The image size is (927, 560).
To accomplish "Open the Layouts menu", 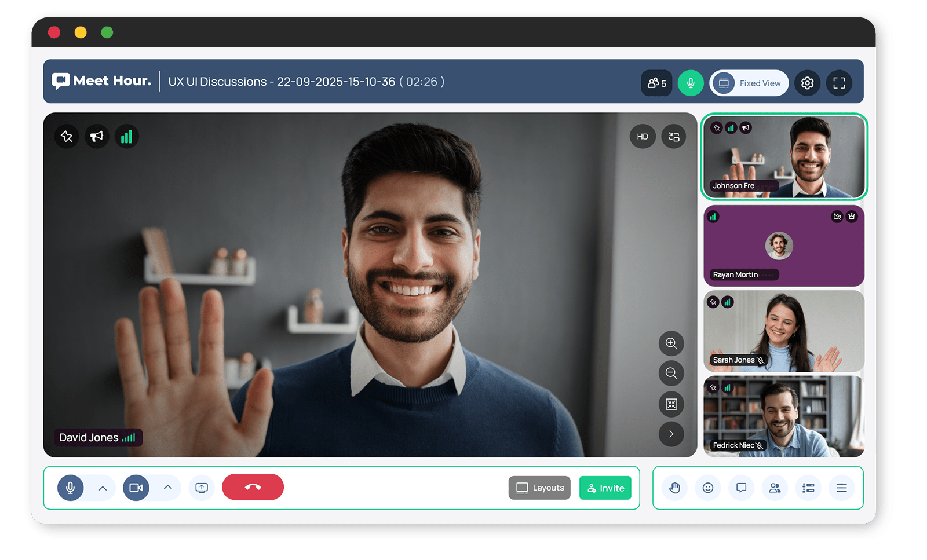I will 539,488.
